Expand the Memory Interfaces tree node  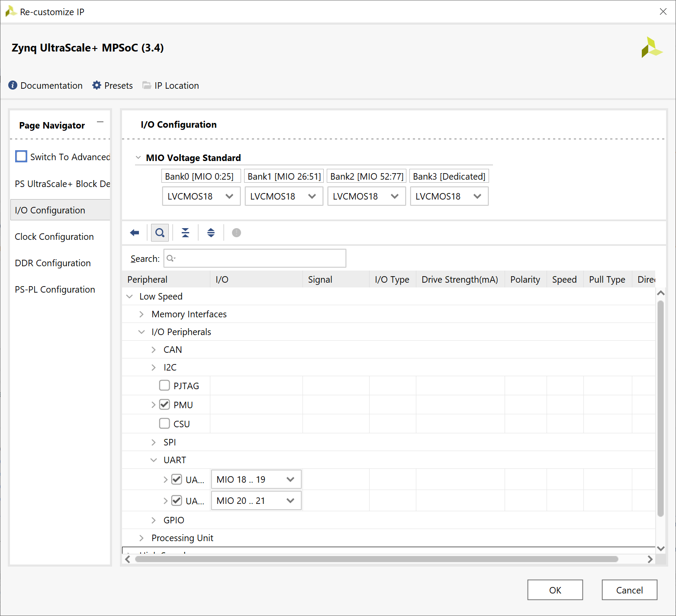coord(142,314)
